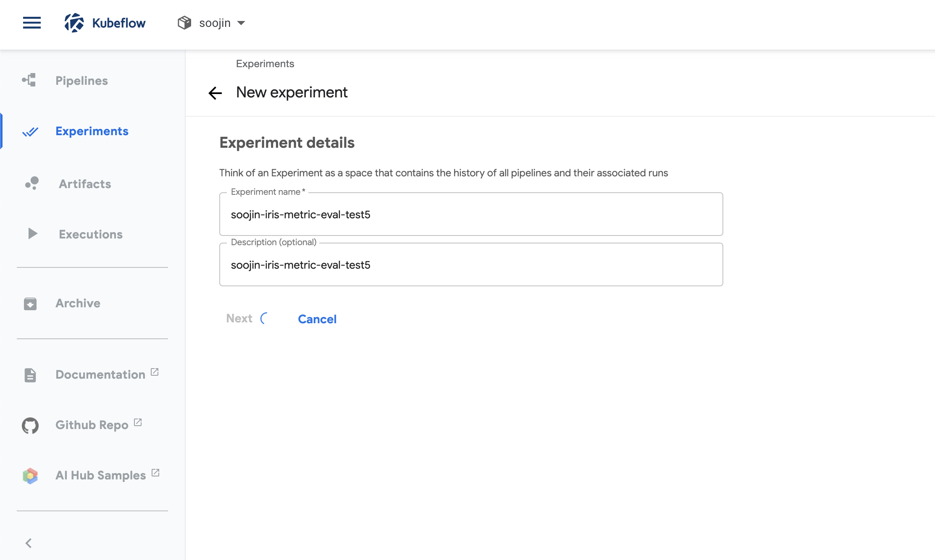Click the namespace cube icon
This screenshot has width=935, height=560.
[184, 23]
